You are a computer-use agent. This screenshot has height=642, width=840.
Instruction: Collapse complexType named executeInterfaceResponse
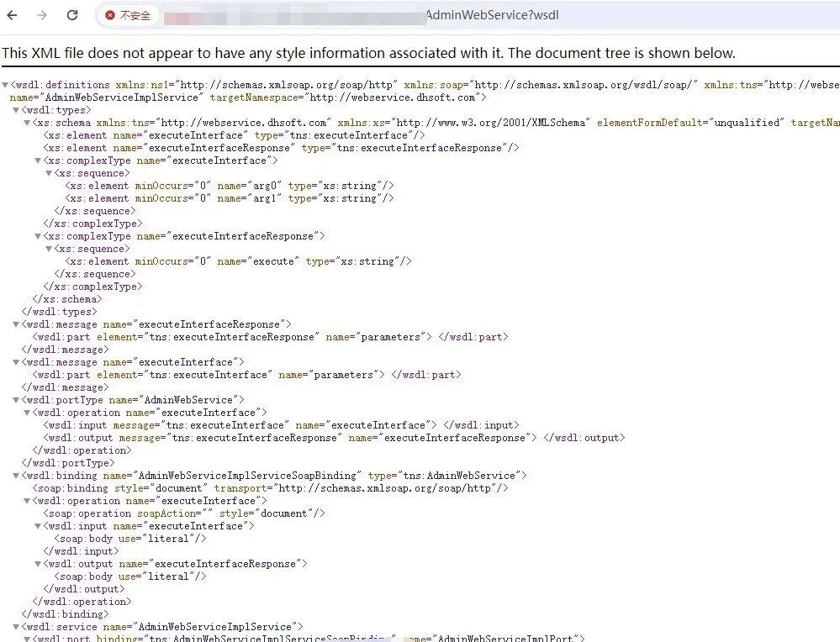tap(38, 236)
